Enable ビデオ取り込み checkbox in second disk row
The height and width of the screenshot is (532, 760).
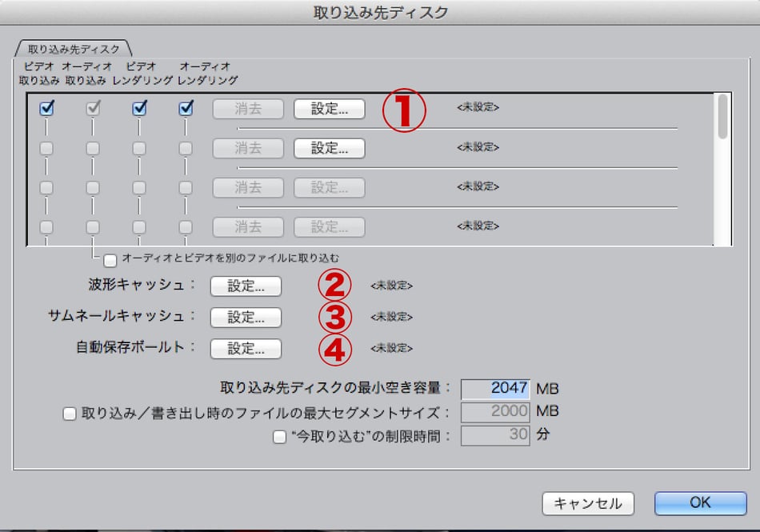[x=46, y=148]
